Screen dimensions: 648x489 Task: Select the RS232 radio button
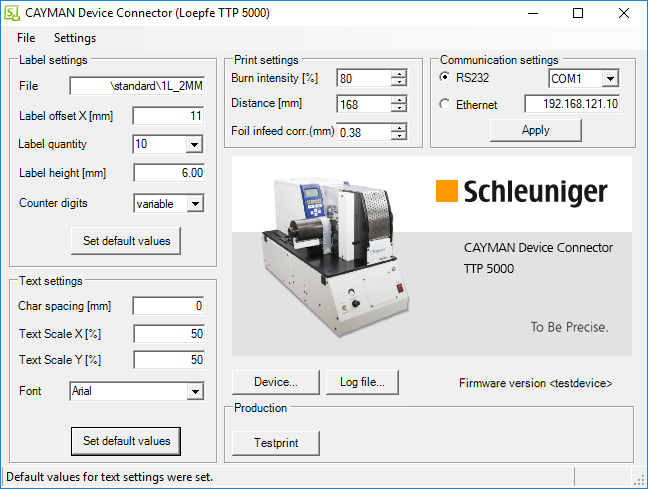(x=445, y=77)
